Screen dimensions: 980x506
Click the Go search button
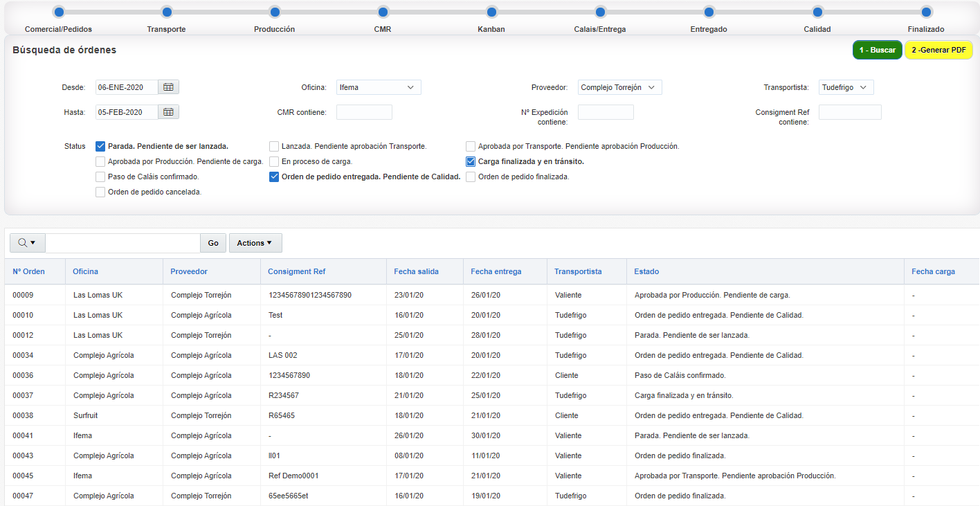pos(213,243)
